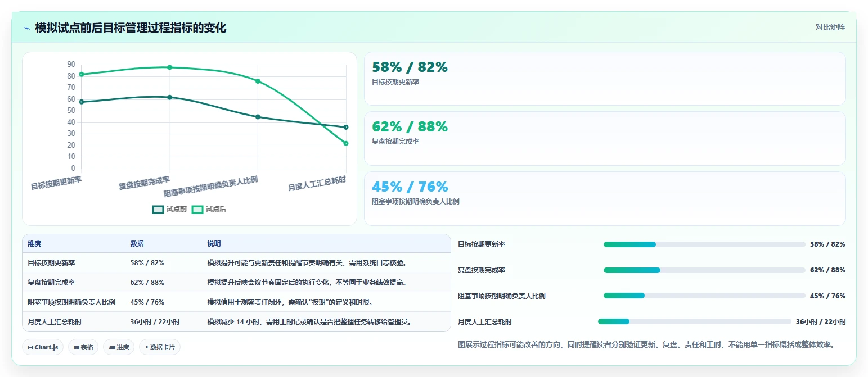Click the 试点前 data point for 目标按期更新率
This screenshot has width=868, height=377.
point(82,102)
